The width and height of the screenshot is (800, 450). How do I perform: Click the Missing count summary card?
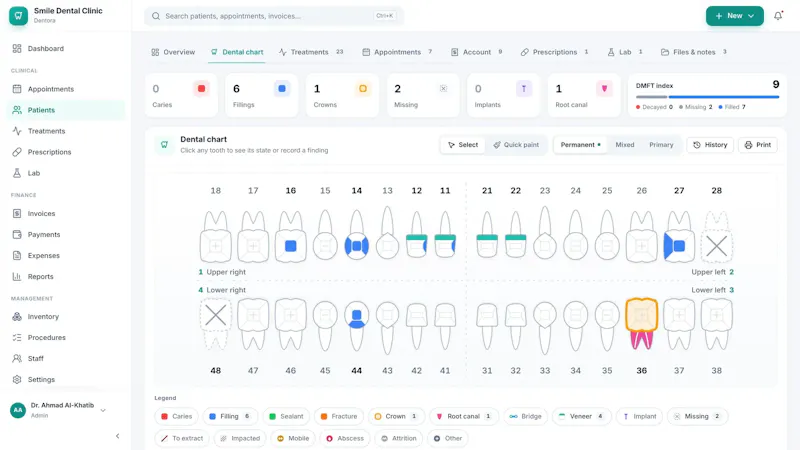pos(423,95)
